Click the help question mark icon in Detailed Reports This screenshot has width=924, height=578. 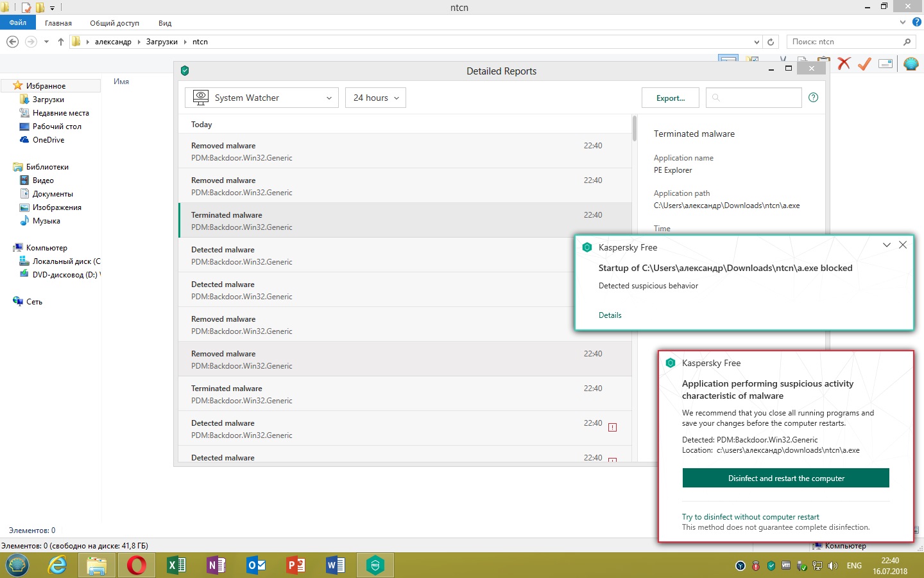tap(813, 98)
